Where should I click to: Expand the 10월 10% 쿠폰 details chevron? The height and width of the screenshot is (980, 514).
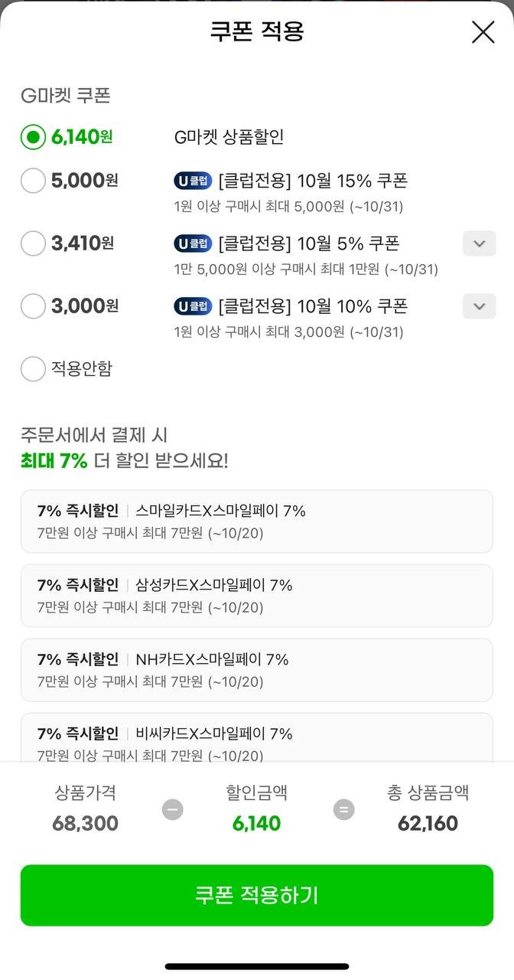[x=479, y=306]
